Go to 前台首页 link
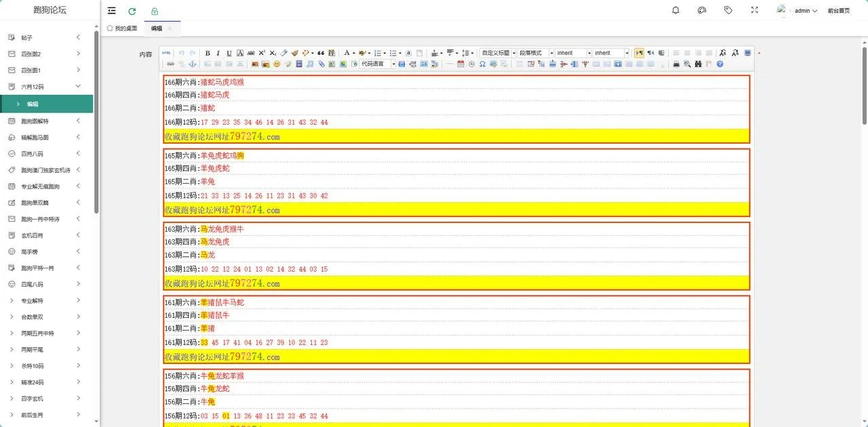Screen dimensions: 868x427 838,11
